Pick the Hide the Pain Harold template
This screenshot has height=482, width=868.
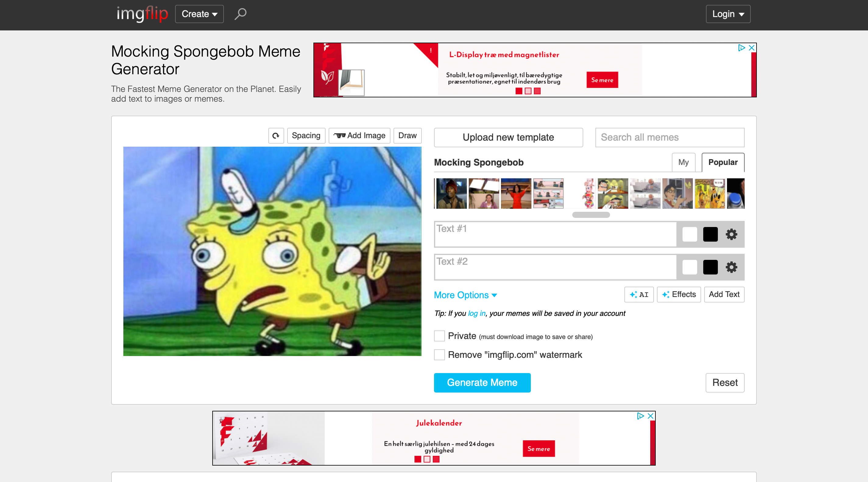tap(645, 194)
